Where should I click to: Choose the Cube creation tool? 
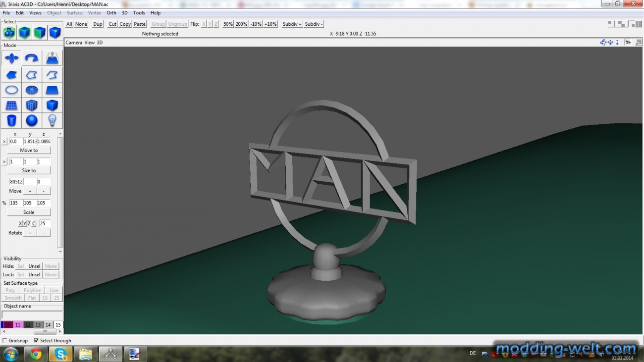(52, 105)
